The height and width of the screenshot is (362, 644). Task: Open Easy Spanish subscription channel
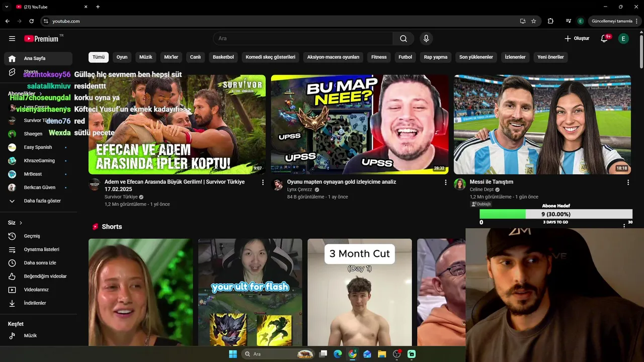click(38, 147)
